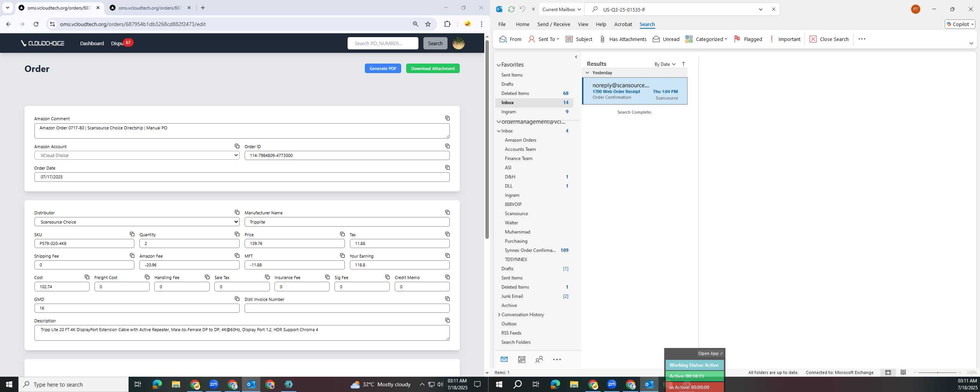The image size is (980, 392).
Task: Open the By Date sort dropdown
Action: (x=665, y=64)
